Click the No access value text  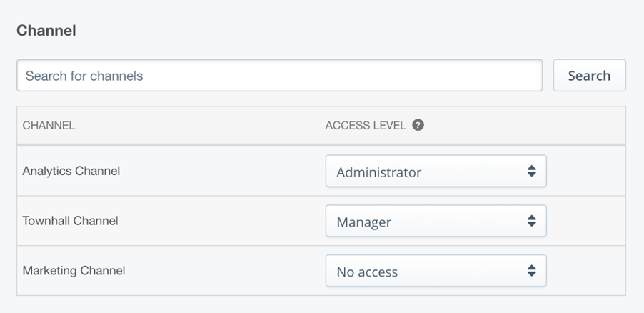point(367,272)
